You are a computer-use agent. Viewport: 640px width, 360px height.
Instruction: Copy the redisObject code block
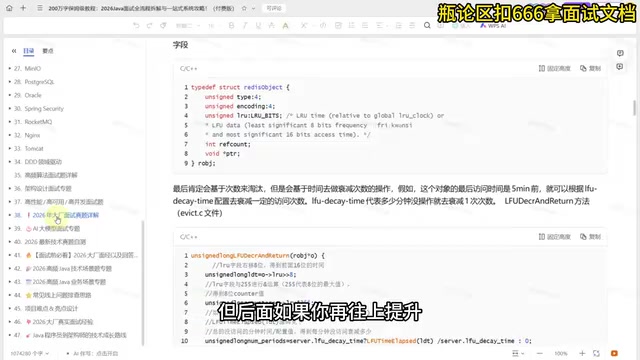[590, 69]
